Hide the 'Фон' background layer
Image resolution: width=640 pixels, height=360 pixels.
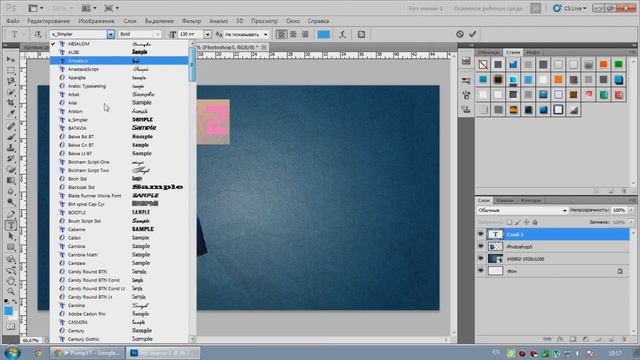click(481, 271)
